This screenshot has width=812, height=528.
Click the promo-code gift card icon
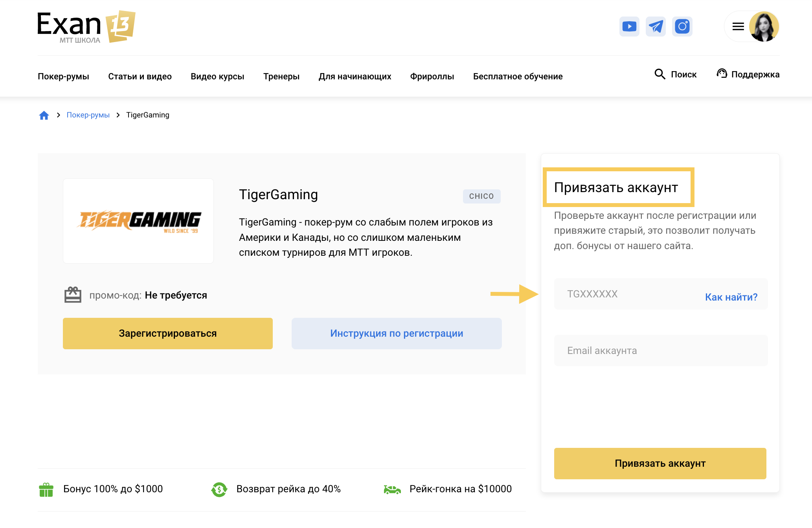click(73, 295)
